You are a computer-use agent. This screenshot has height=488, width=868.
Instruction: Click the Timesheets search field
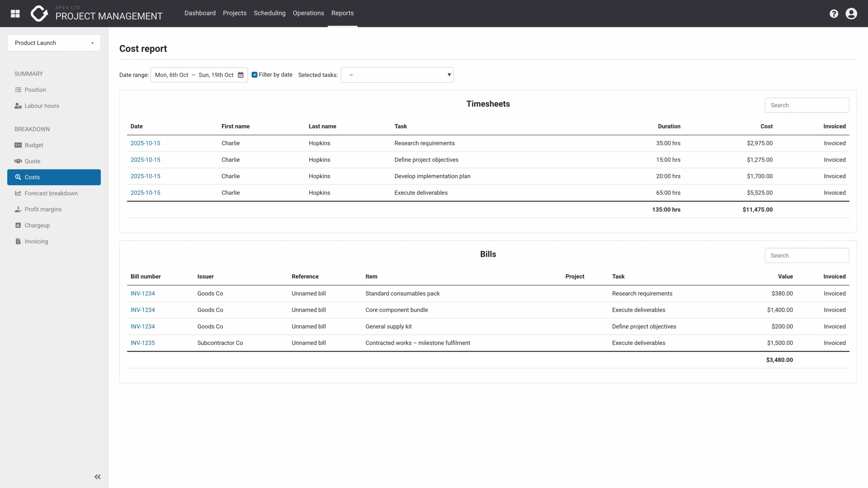807,105
